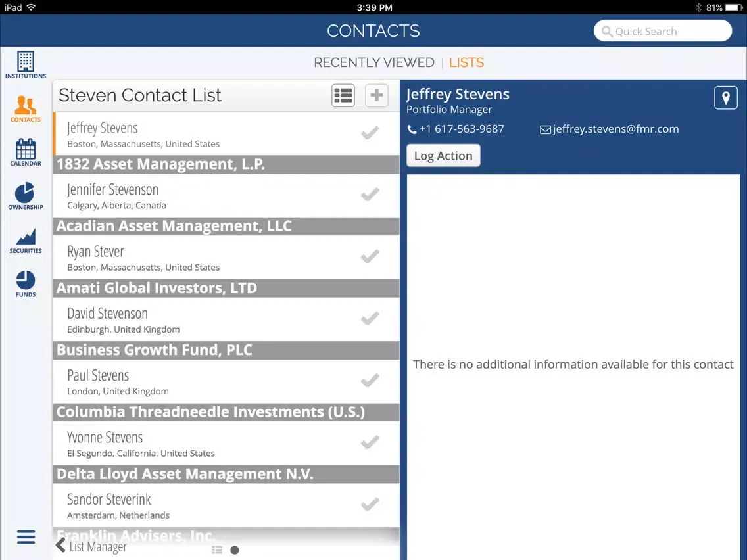Go to the Securities section
This screenshot has width=747, height=560.
click(26, 241)
